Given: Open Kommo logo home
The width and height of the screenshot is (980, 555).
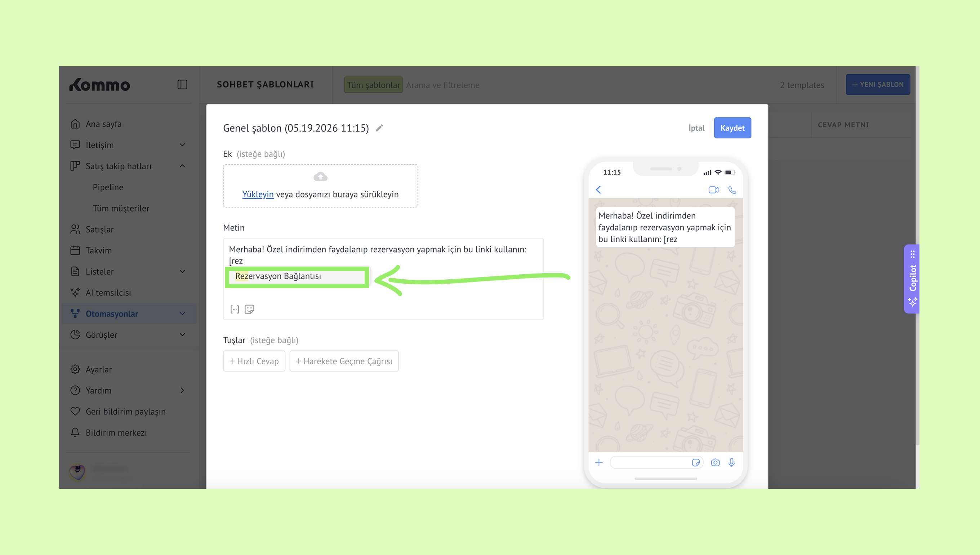Looking at the screenshot, I should pos(100,85).
